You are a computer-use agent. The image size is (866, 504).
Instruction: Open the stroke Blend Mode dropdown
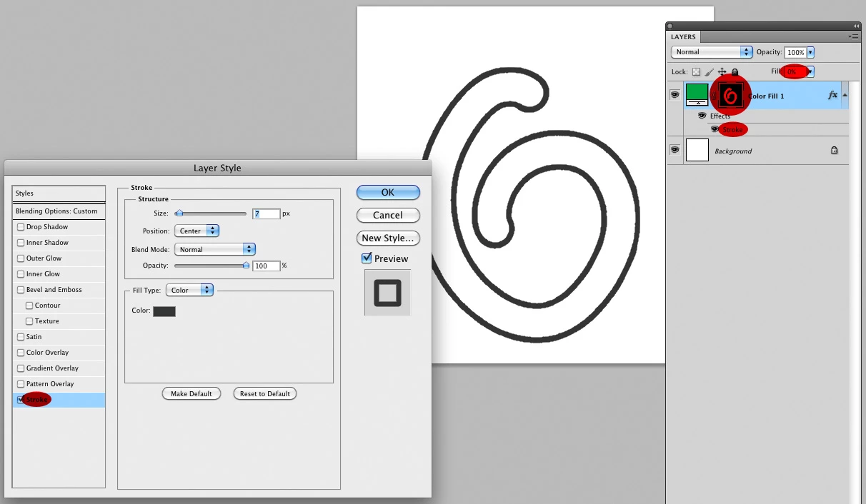tap(215, 249)
